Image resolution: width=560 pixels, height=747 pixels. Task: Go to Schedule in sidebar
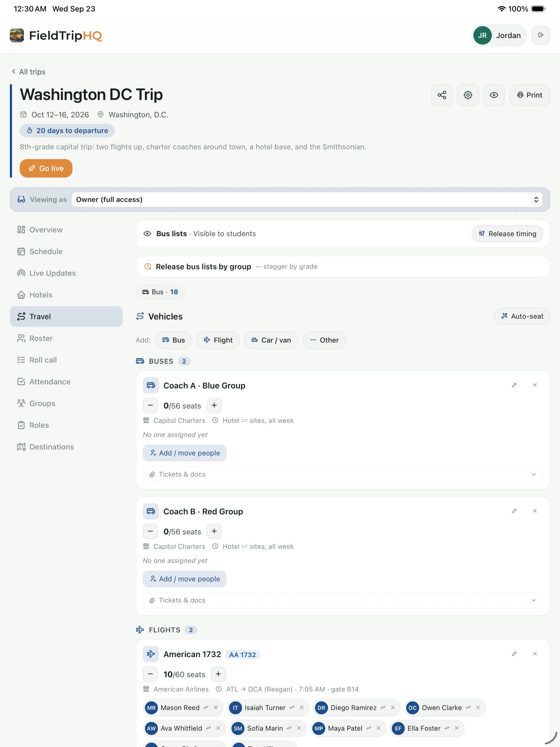click(x=66, y=251)
